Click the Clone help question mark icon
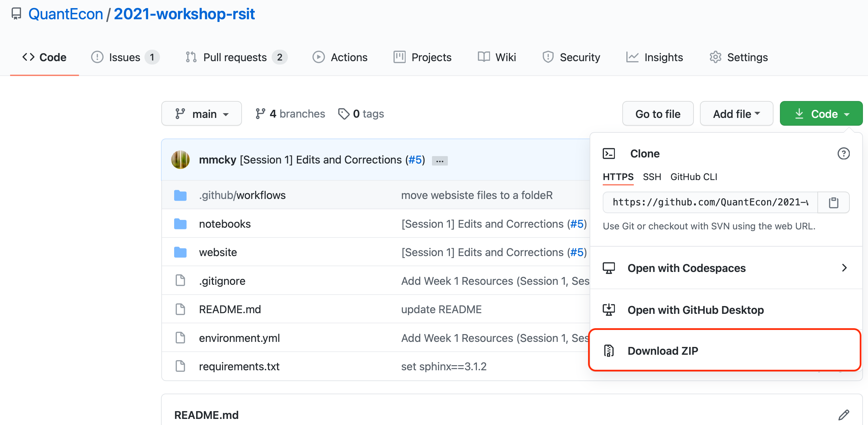 843,154
